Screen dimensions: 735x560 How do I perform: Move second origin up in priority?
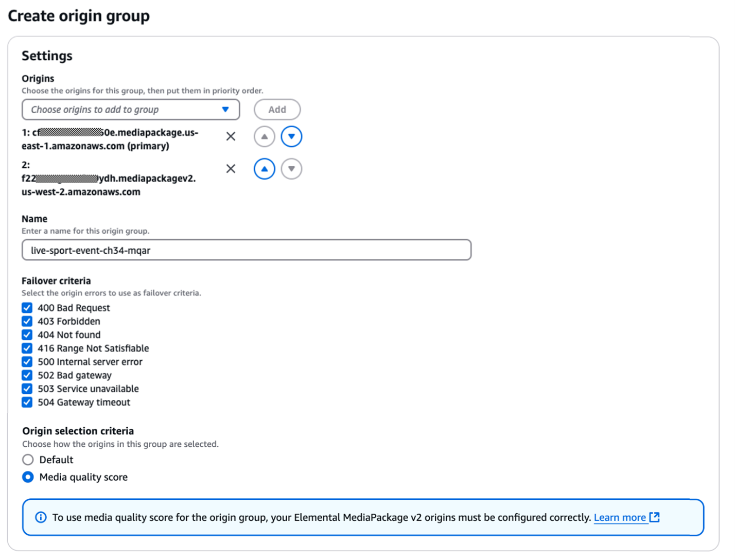264,169
